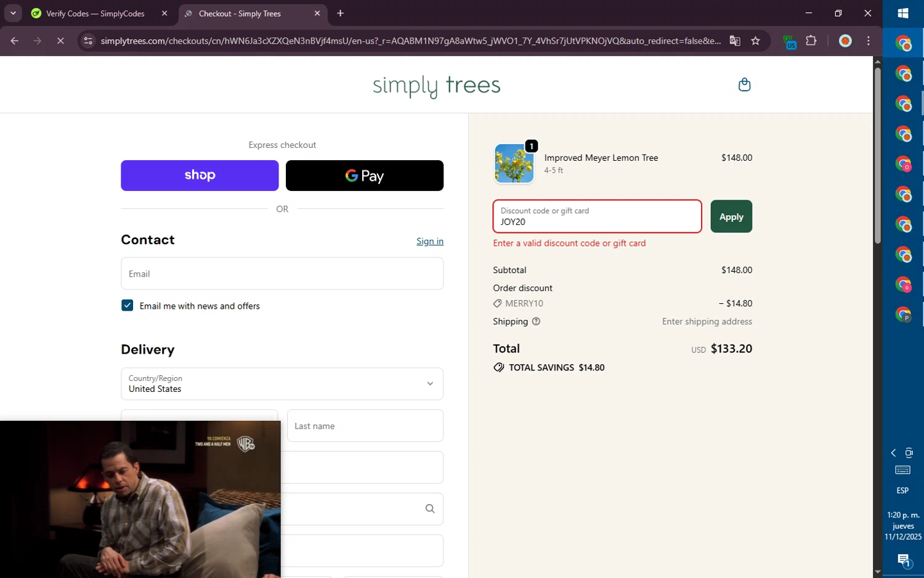Click the Subtotal $148.00 value

(x=737, y=270)
